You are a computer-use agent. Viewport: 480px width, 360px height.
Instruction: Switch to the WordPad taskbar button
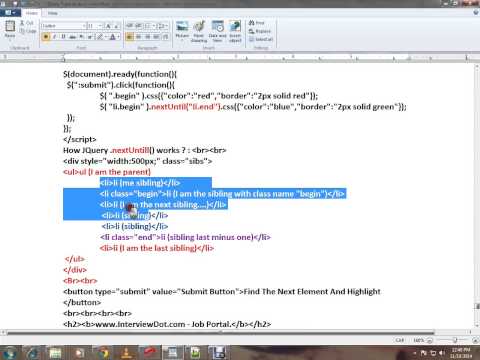point(172,353)
